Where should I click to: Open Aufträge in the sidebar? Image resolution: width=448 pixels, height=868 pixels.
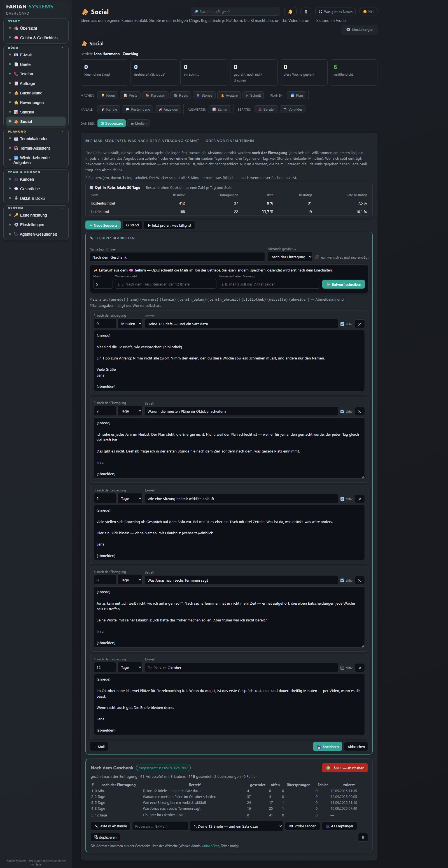pos(36,83)
